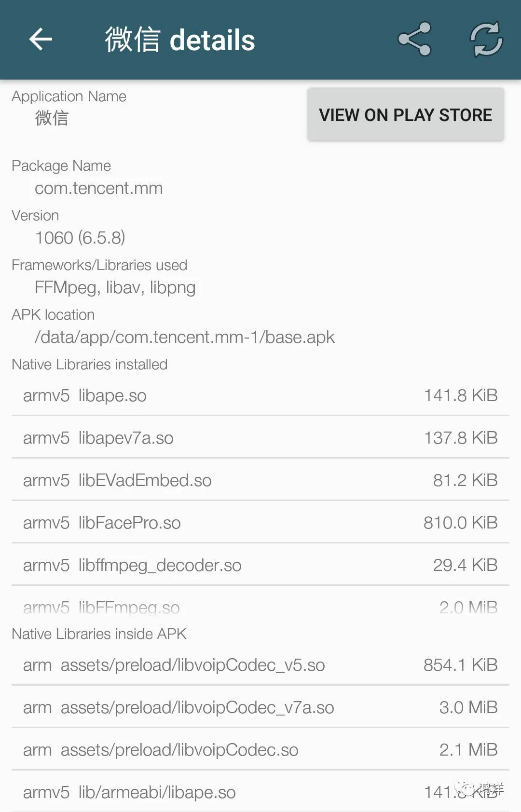This screenshot has width=521, height=812.
Task: Tap the version 1060 (6.5.8) text
Action: [80, 238]
